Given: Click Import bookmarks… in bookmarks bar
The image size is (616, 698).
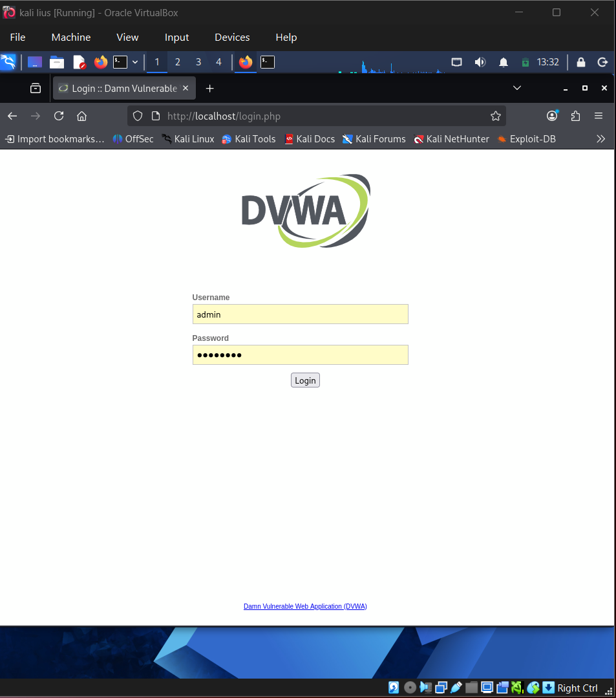Looking at the screenshot, I should click(55, 139).
